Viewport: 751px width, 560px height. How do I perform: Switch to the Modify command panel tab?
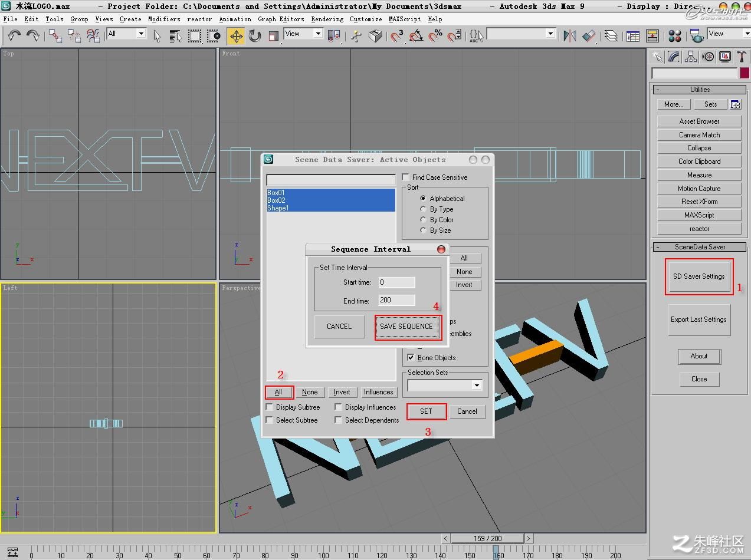(674, 57)
